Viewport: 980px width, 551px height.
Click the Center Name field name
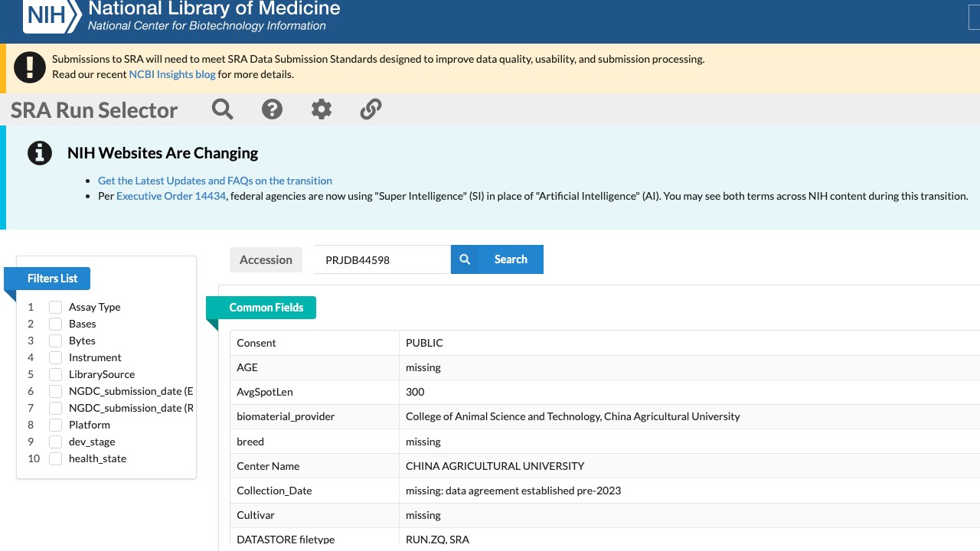(x=268, y=465)
